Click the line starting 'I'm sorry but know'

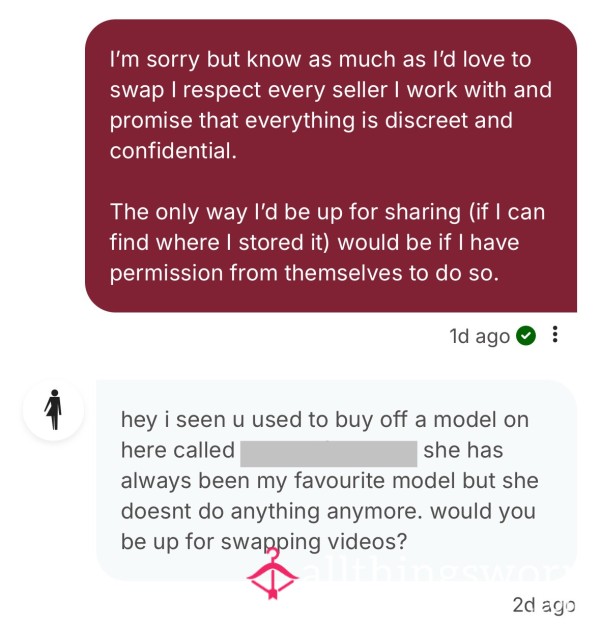(x=320, y=59)
